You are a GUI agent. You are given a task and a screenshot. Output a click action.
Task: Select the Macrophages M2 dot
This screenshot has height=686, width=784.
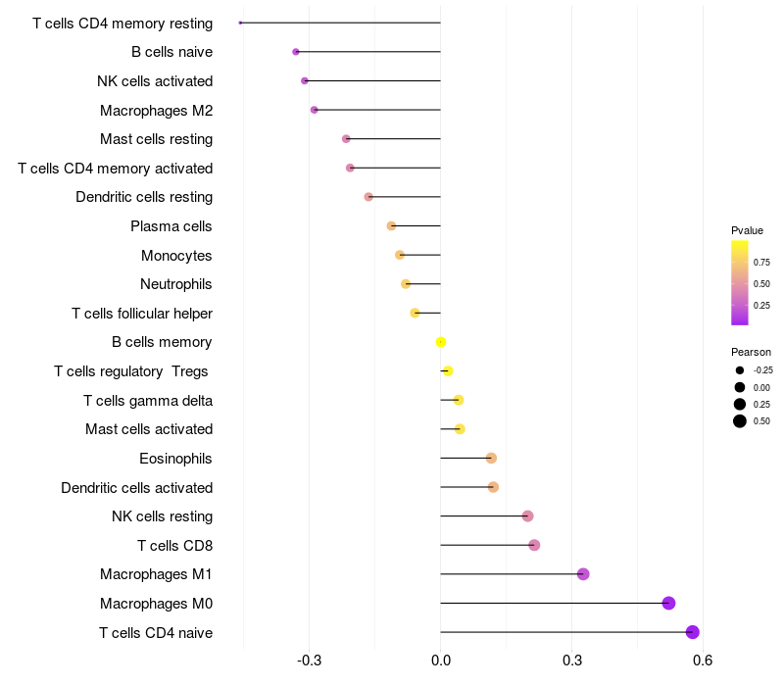point(314,110)
